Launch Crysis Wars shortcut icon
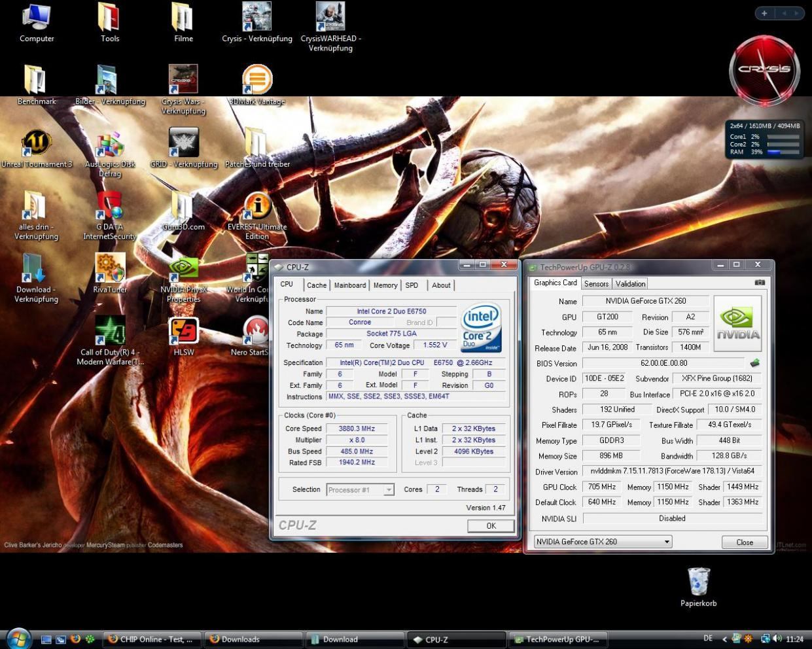This screenshot has width=812, height=649. coord(183,90)
